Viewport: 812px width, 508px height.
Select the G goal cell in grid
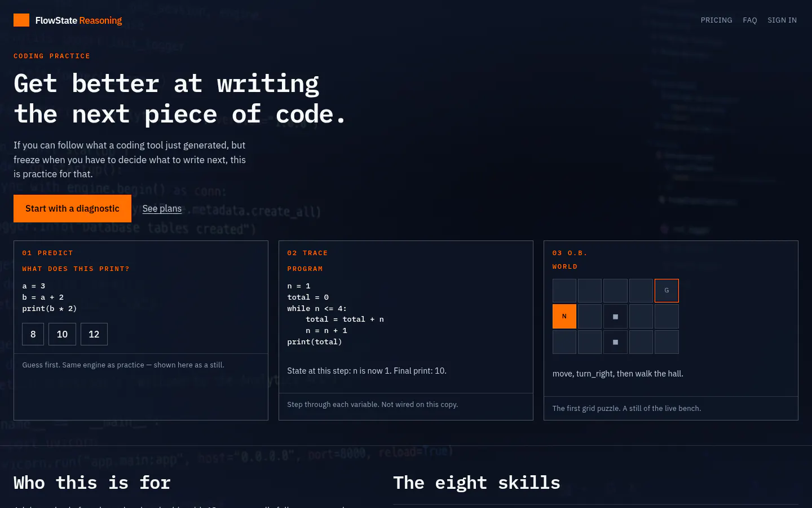pos(667,291)
